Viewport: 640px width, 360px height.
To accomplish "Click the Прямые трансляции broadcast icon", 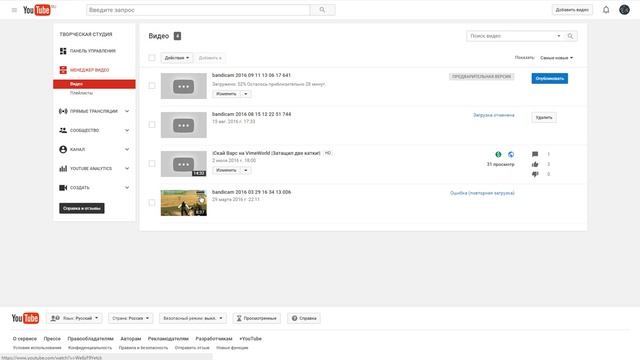I will (63, 111).
